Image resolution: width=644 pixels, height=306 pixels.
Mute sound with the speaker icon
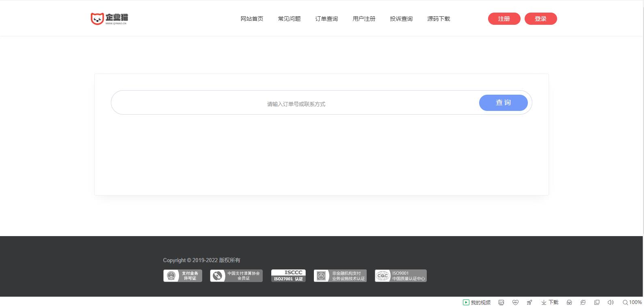[610, 302]
